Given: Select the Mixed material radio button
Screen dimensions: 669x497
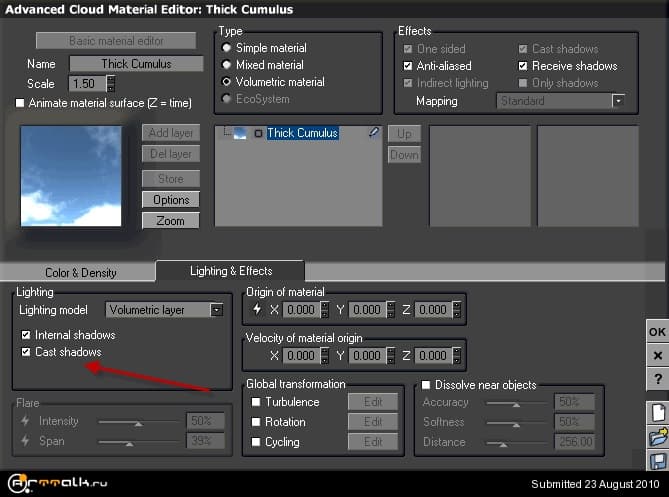Looking at the screenshot, I should [x=227, y=65].
